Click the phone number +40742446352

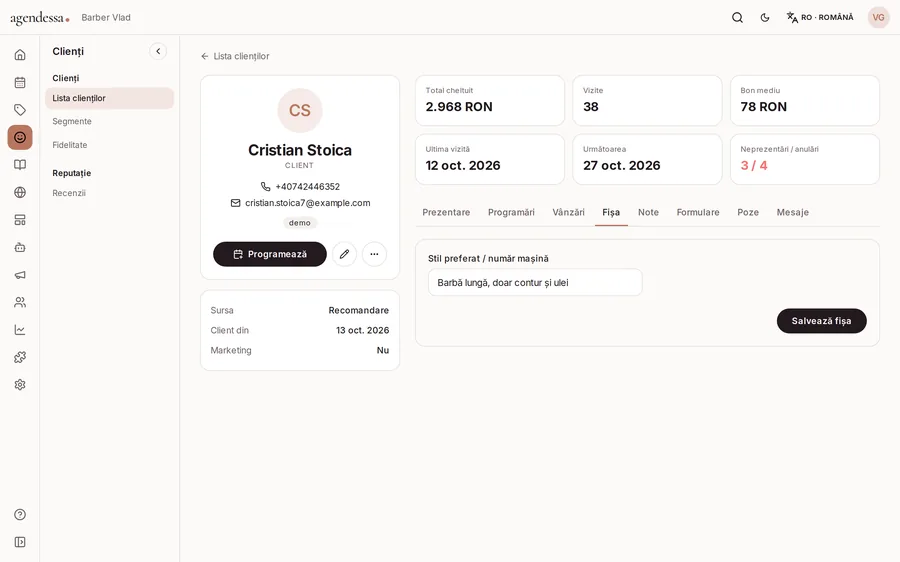pyautogui.click(x=308, y=187)
